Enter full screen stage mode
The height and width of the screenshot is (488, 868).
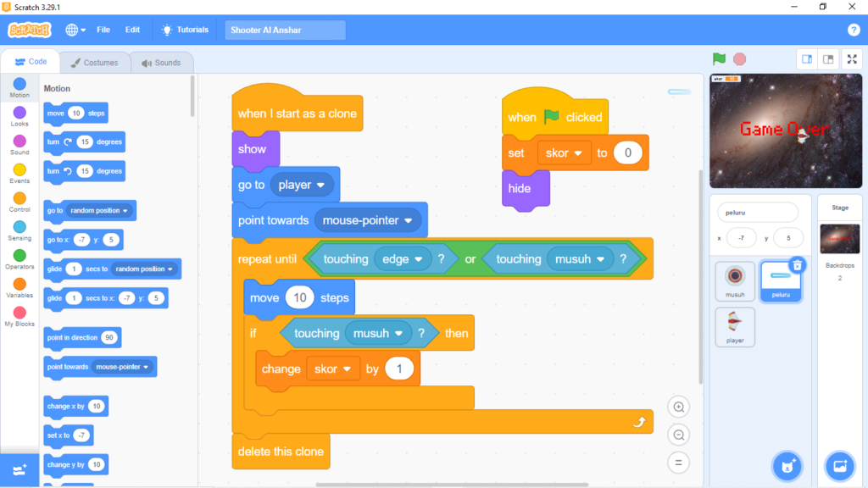(x=852, y=59)
